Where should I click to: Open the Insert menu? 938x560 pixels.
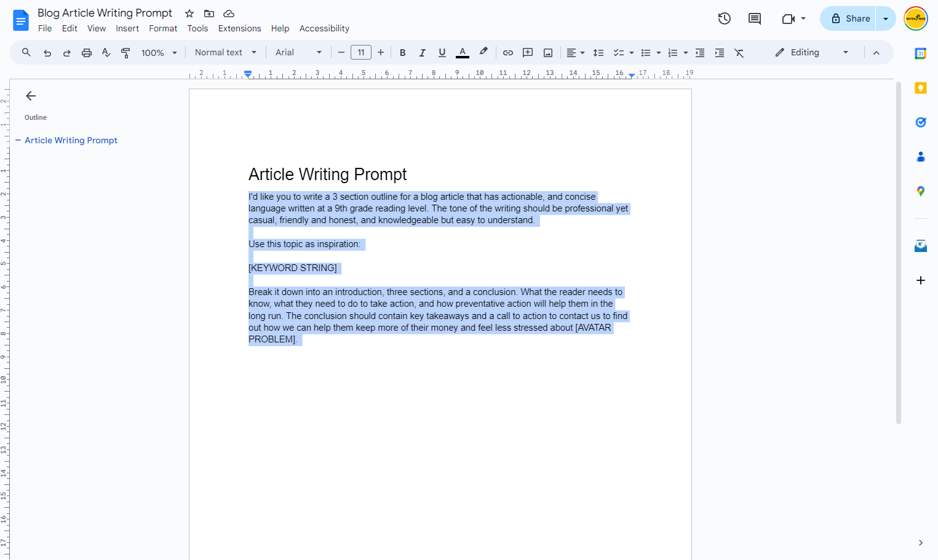[x=127, y=28]
